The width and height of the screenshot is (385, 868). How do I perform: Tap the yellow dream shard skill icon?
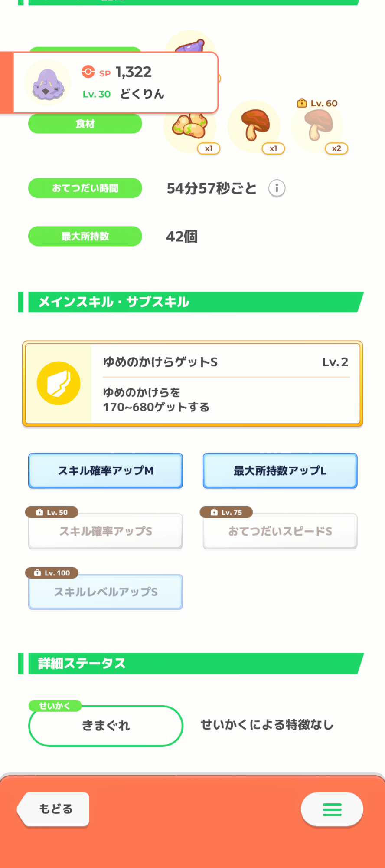[x=59, y=383]
